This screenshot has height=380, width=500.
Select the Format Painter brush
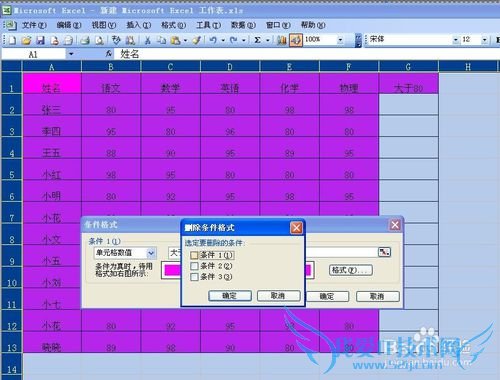(x=197, y=40)
